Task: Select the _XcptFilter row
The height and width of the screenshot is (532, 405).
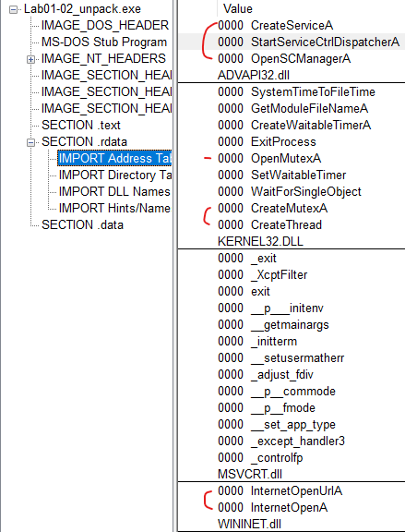Action: pyautogui.click(x=292, y=275)
